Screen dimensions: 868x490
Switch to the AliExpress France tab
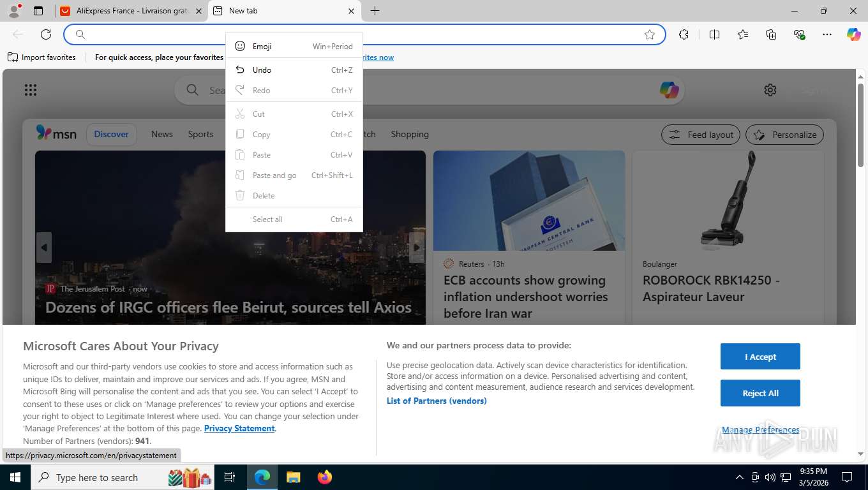coord(131,11)
